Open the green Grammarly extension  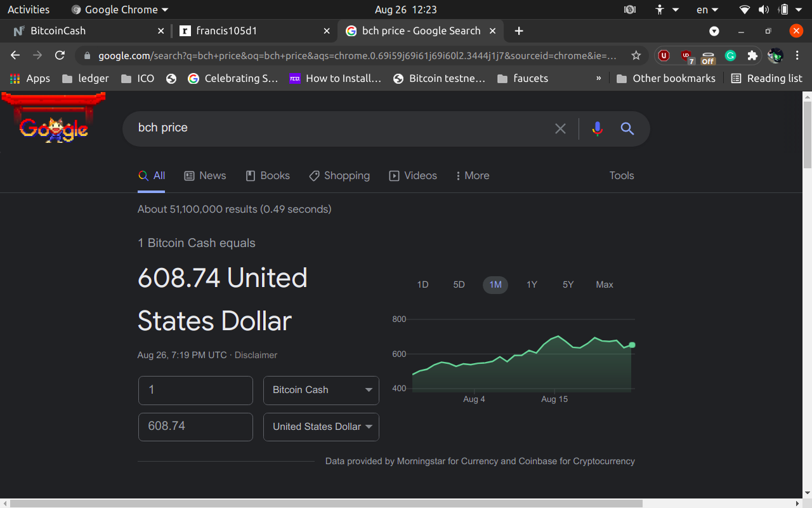tap(730, 56)
